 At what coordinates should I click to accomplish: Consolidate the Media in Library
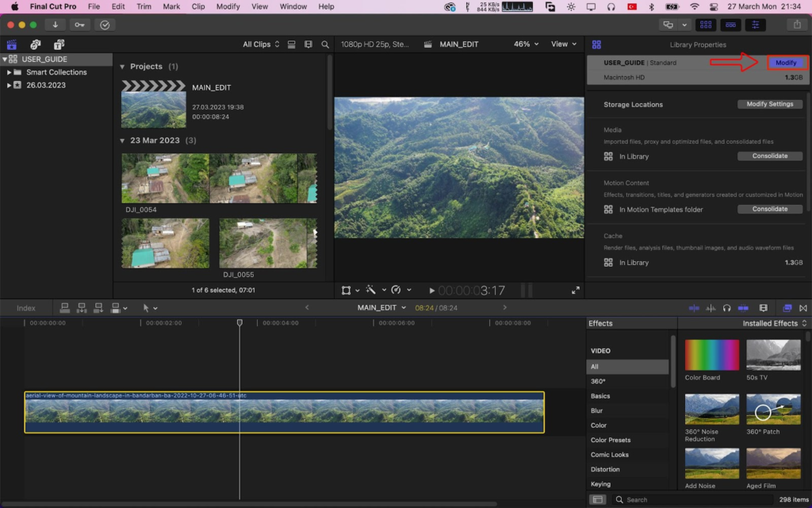(770, 156)
